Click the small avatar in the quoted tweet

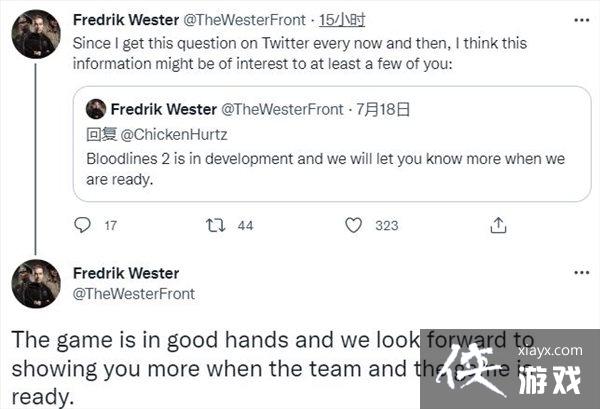point(96,109)
